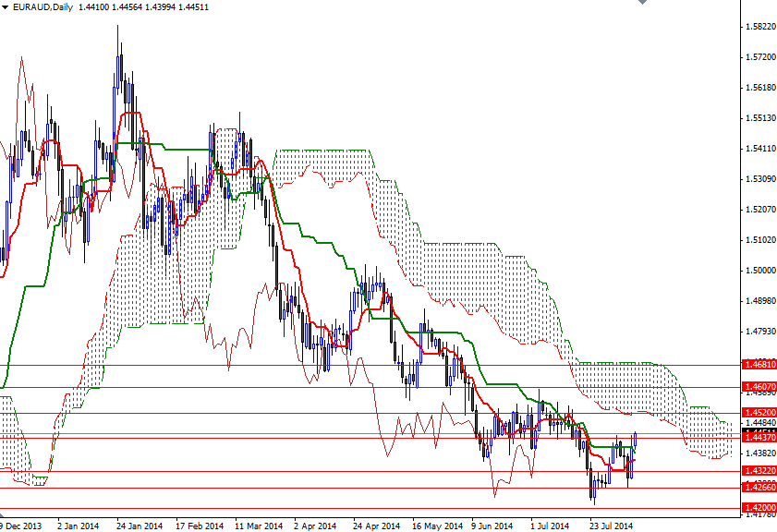Click the 23 Jul 2014 date label

coord(613,523)
